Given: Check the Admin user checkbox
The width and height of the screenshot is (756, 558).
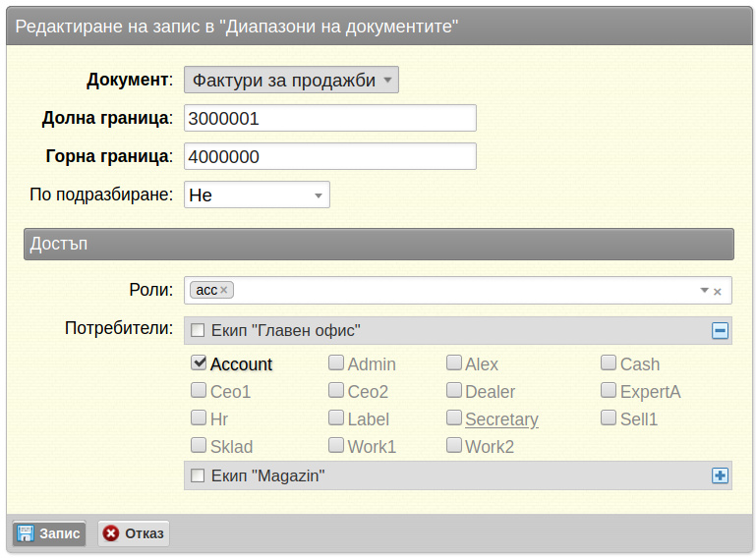Looking at the screenshot, I should (336, 363).
